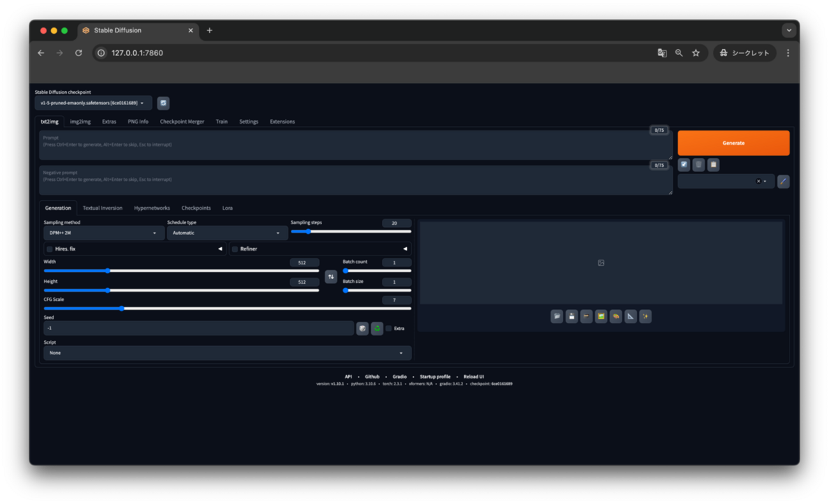Refresh the checkpoint list with the refresh icon
Screen dimensions: 829x504
click(162, 103)
